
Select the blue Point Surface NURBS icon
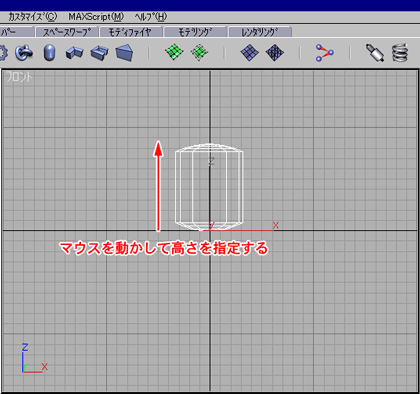(250, 52)
